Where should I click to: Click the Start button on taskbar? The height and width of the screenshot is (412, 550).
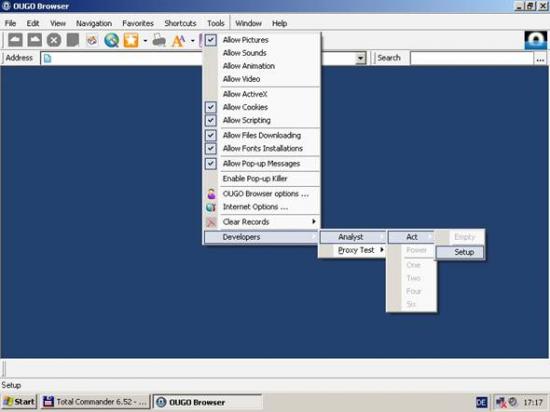[x=19, y=402]
